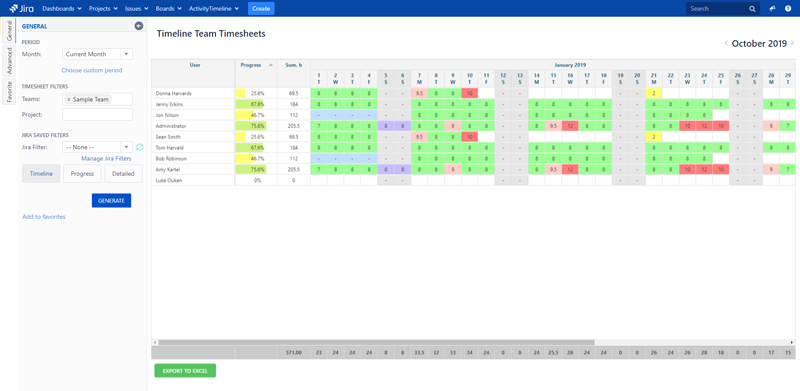
Task: Open the help question mark icon
Action: point(788,9)
